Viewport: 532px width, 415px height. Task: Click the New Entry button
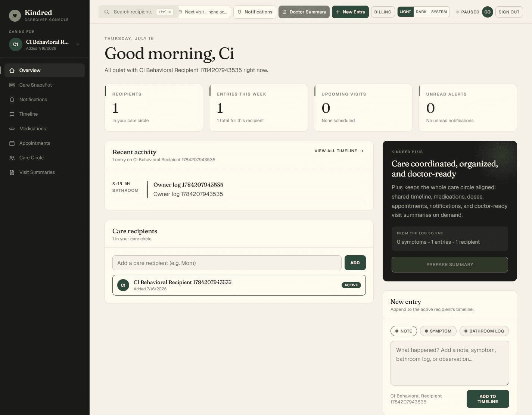pyautogui.click(x=350, y=12)
